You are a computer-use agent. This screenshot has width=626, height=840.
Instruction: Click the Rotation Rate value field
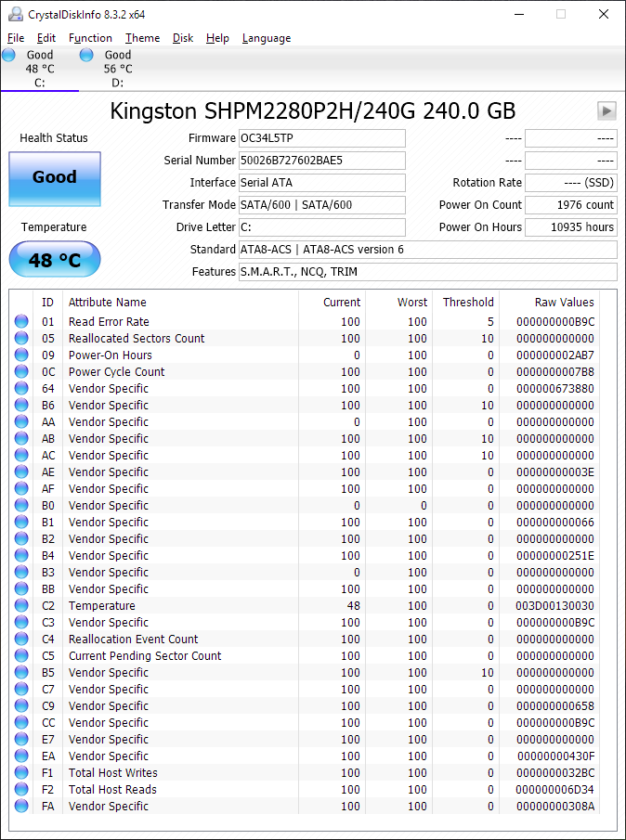571,183
